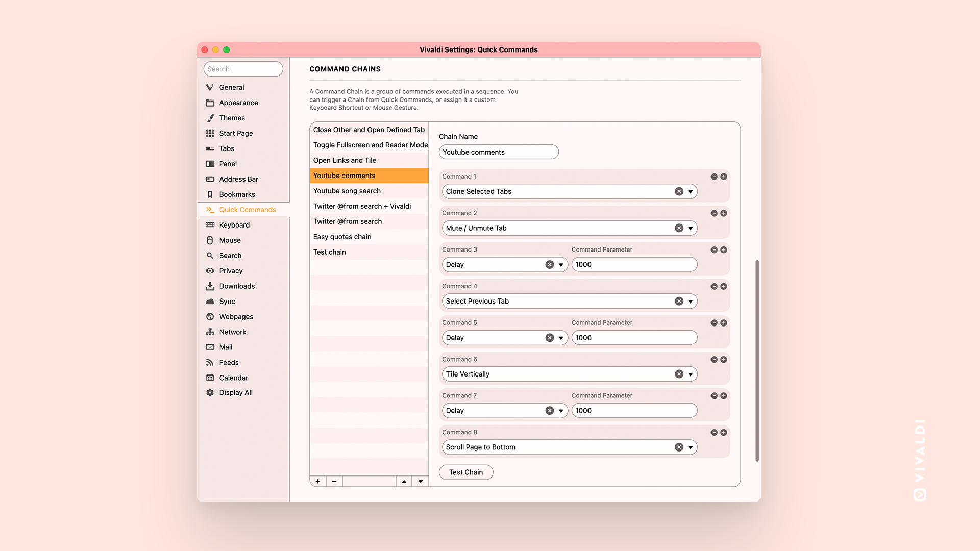980x551 pixels.
Task: Click the Chain Name input field
Action: point(499,152)
